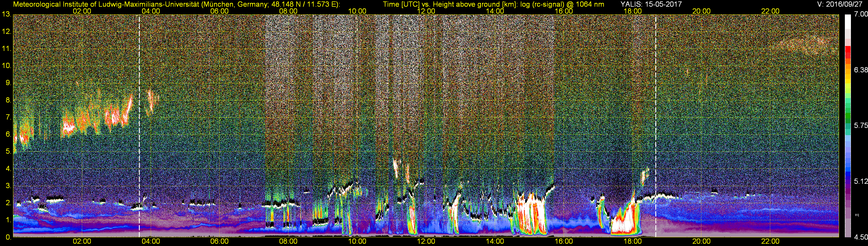
Task: Click the 4. km height axis label
Action: [x=8, y=168]
